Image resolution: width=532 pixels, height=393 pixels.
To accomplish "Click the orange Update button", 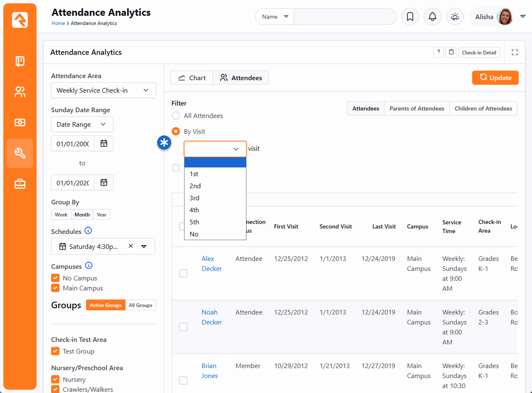I will tap(495, 78).
